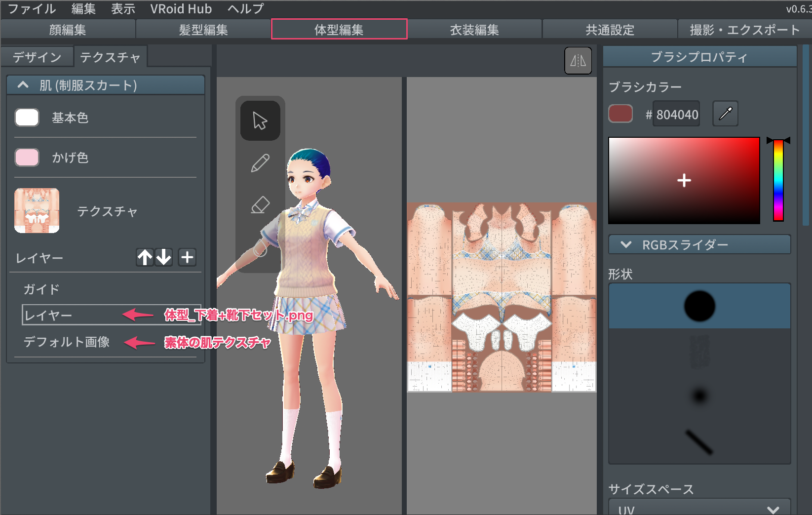Viewport: 812px width, 515px height.
Task: Click the right panel vertical scrollbar
Action: click(806, 136)
